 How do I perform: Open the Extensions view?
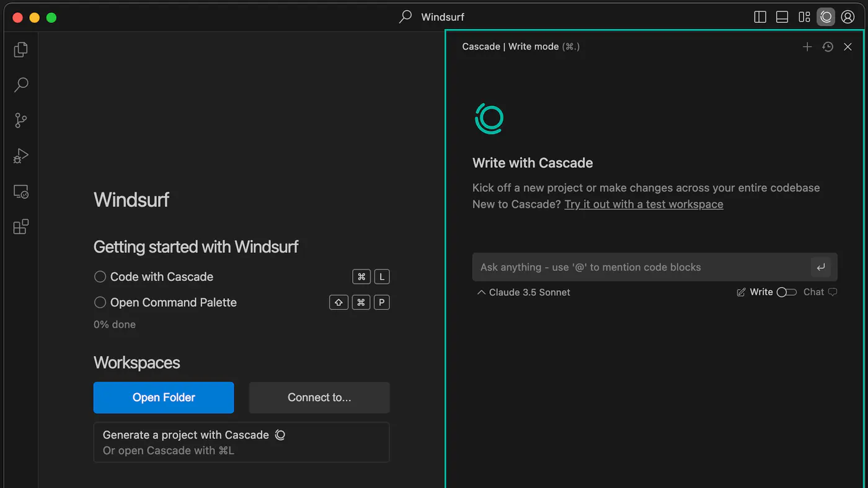point(21,227)
